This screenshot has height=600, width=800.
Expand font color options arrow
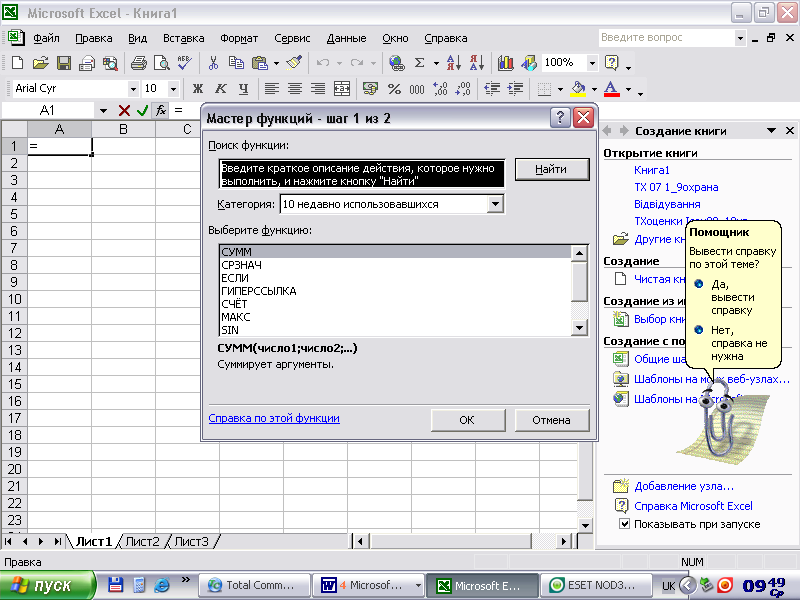pyautogui.click(x=628, y=89)
